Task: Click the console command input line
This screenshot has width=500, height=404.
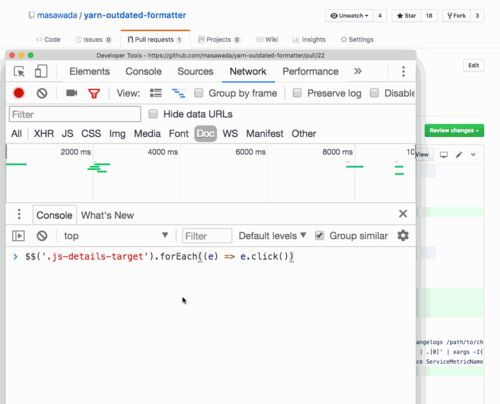Action: (211, 256)
